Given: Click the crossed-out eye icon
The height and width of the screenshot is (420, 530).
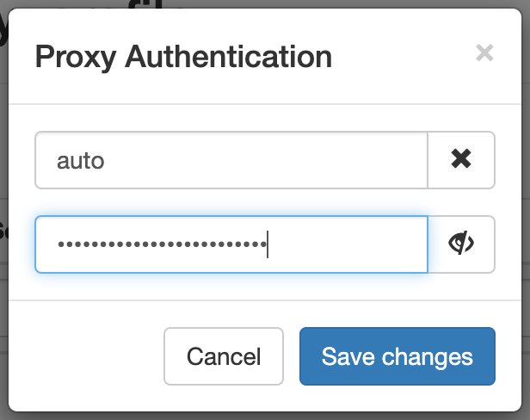Looking at the screenshot, I should tap(461, 244).
